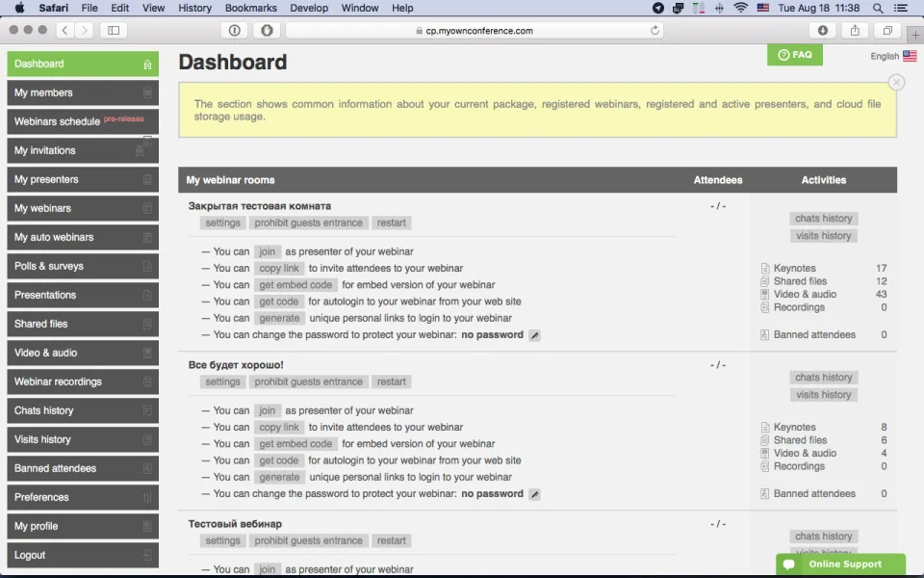The height and width of the screenshot is (578, 924).
Task: Open Keynotes with count 17
Action: (794, 269)
